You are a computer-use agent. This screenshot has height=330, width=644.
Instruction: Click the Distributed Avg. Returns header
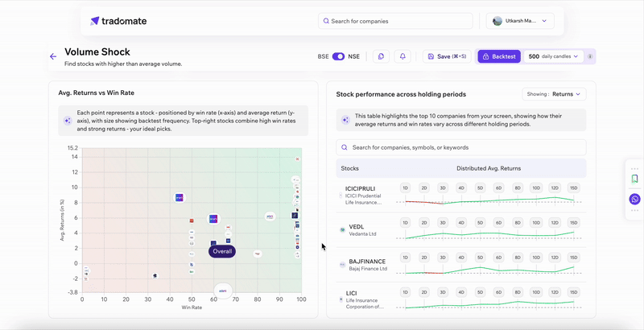(489, 168)
